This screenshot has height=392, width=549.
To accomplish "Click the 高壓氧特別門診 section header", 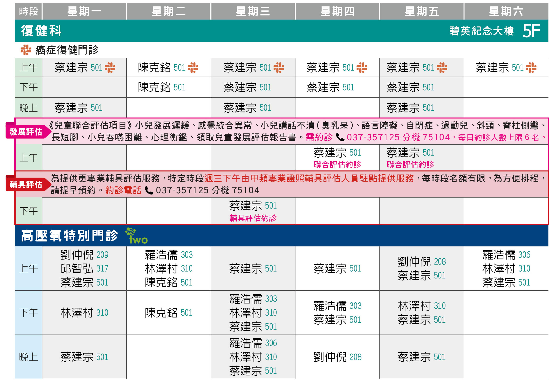I will coord(70,236).
